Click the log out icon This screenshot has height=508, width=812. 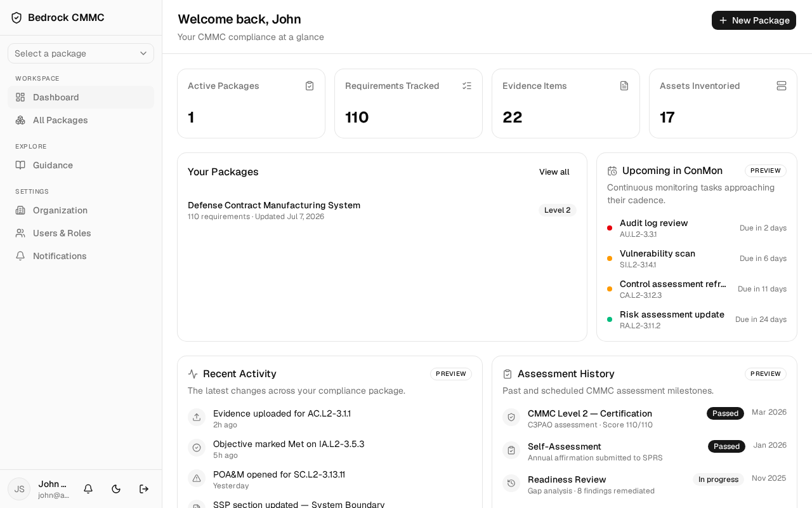[x=144, y=489]
